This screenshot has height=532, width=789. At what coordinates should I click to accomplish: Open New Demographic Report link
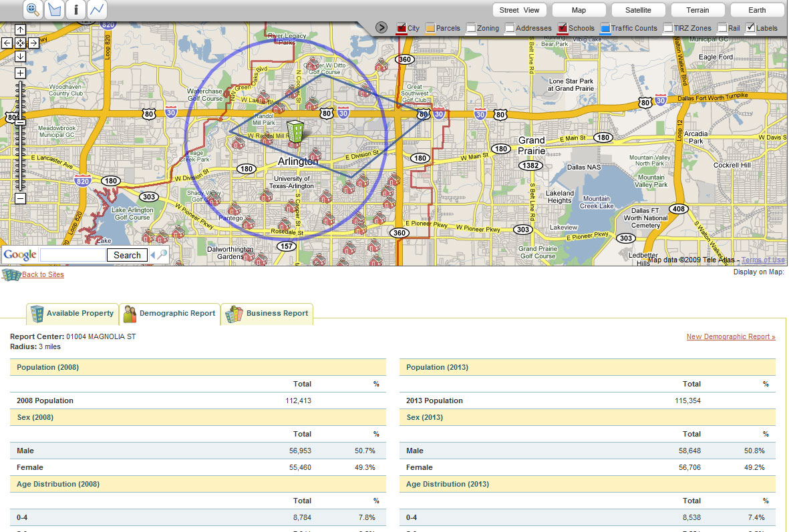coord(731,336)
